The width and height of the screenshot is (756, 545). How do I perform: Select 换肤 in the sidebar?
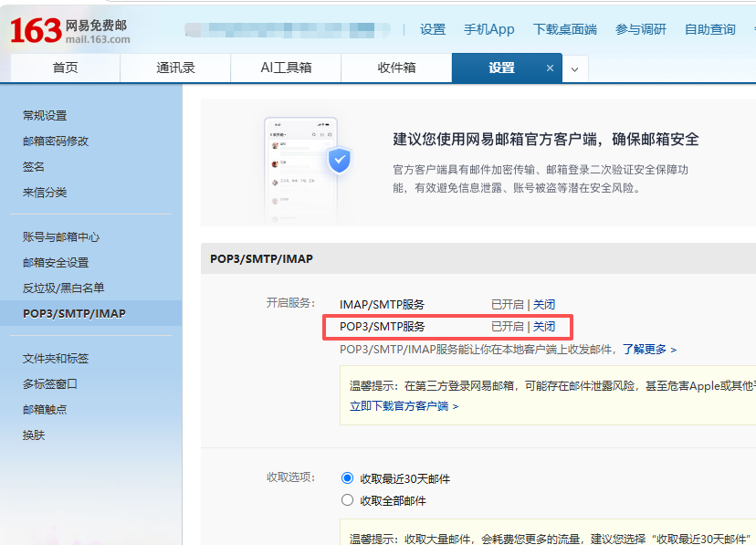(x=33, y=435)
